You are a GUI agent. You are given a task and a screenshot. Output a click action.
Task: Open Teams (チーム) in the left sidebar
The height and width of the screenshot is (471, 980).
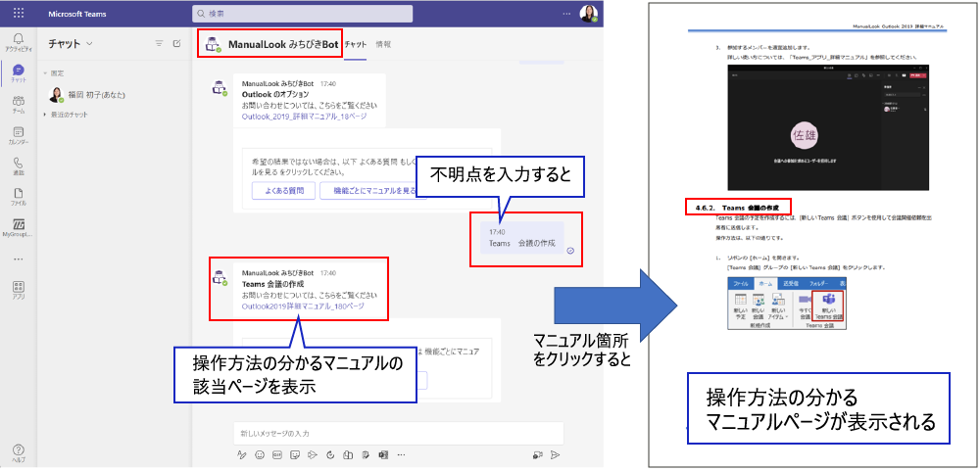(x=19, y=104)
